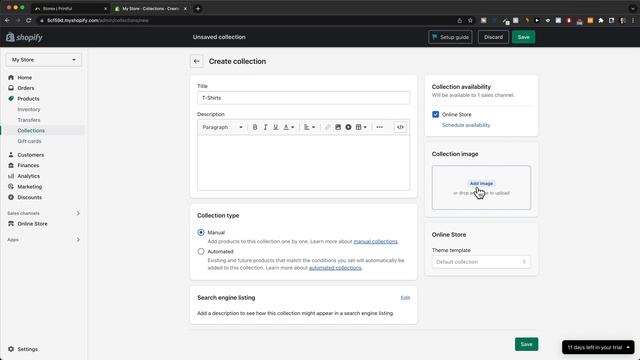
Task: Click the Shopify logo
Action: [x=24, y=37]
